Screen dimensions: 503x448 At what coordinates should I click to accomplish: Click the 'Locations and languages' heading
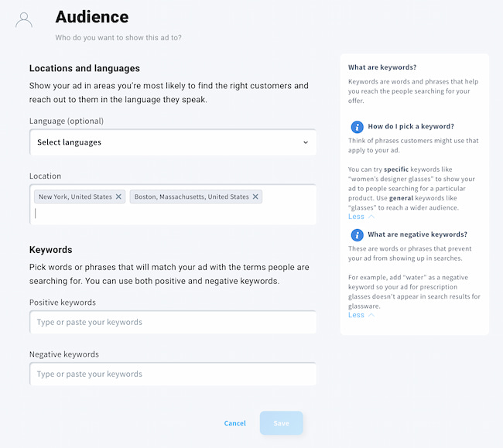(84, 68)
